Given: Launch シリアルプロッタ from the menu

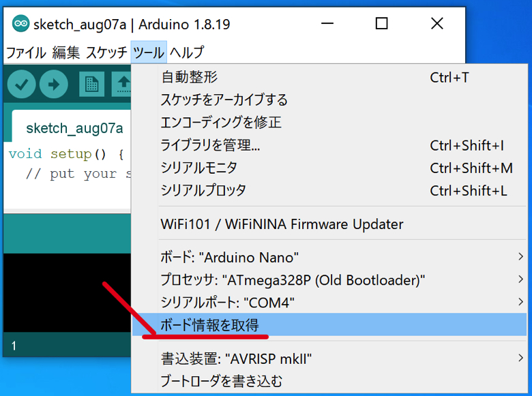Looking at the screenshot, I should coord(329,191).
